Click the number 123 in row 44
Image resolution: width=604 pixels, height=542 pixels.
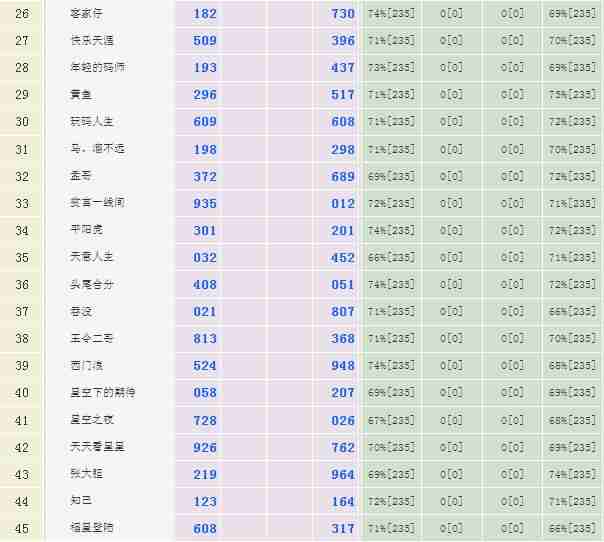point(204,500)
